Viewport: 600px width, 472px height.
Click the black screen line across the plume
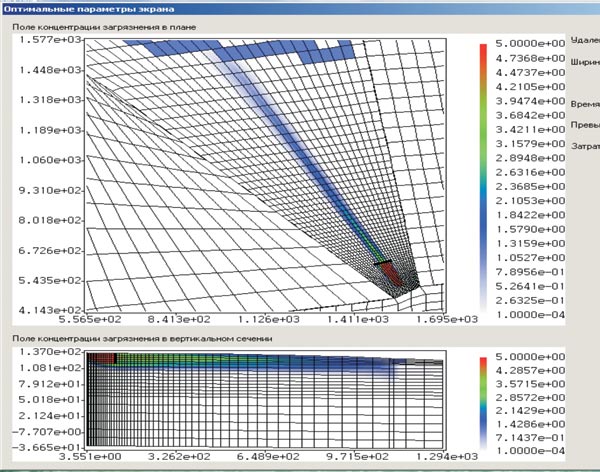pos(384,262)
